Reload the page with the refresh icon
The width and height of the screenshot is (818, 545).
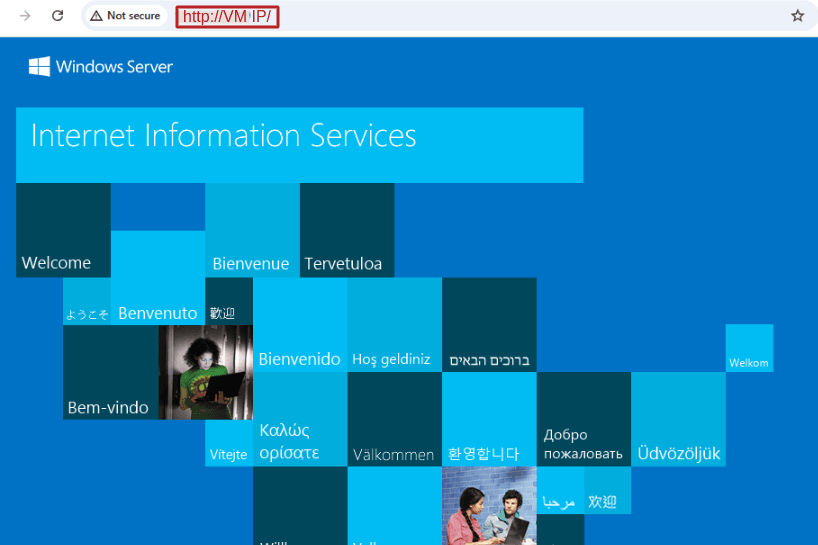[57, 16]
